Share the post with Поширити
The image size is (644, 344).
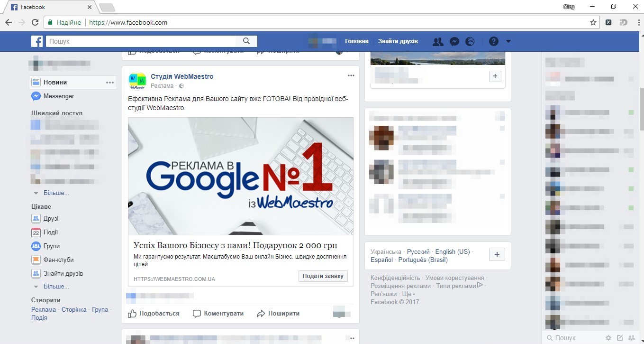point(278,314)
